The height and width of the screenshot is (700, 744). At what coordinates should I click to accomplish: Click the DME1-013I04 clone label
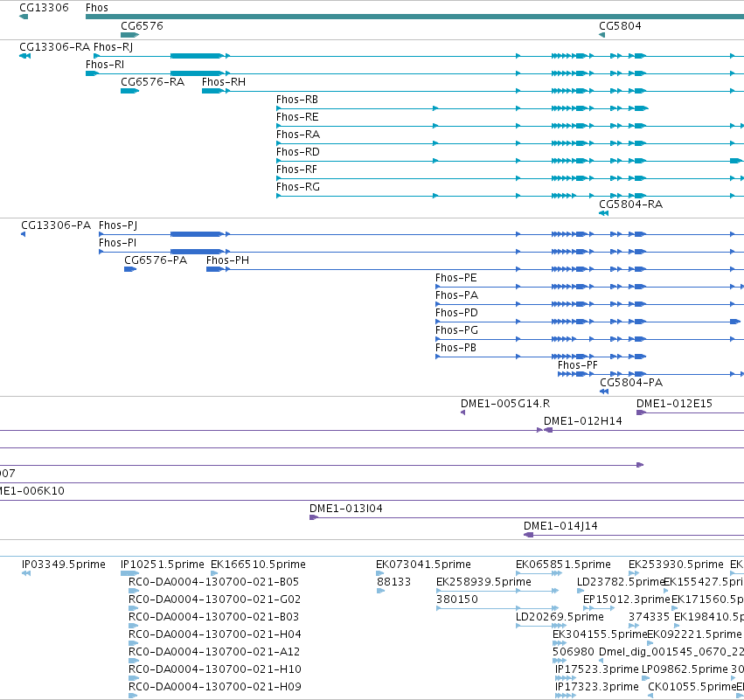[346, 509]
